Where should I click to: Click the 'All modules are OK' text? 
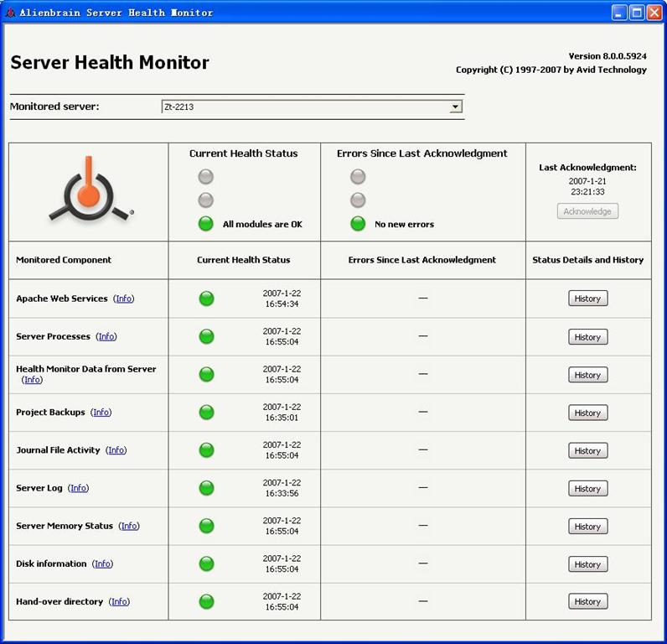(262, 224)
